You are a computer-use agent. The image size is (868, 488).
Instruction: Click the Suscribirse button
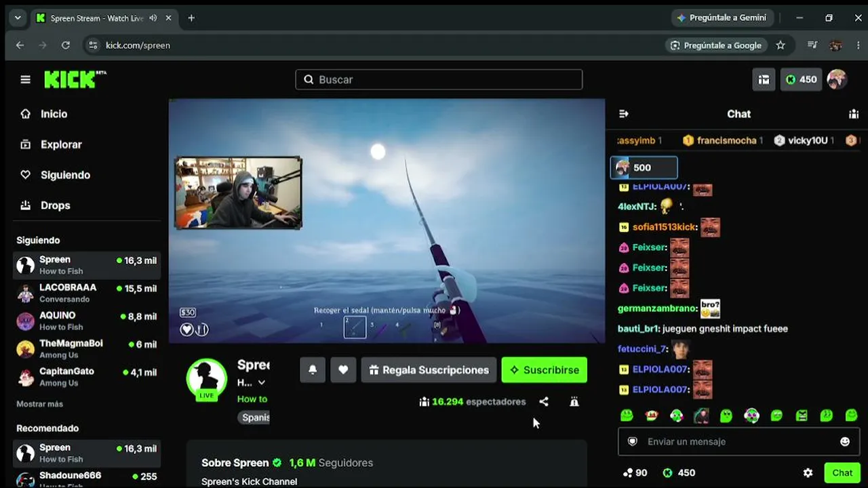pyautogui.click(x=545, y=370)
